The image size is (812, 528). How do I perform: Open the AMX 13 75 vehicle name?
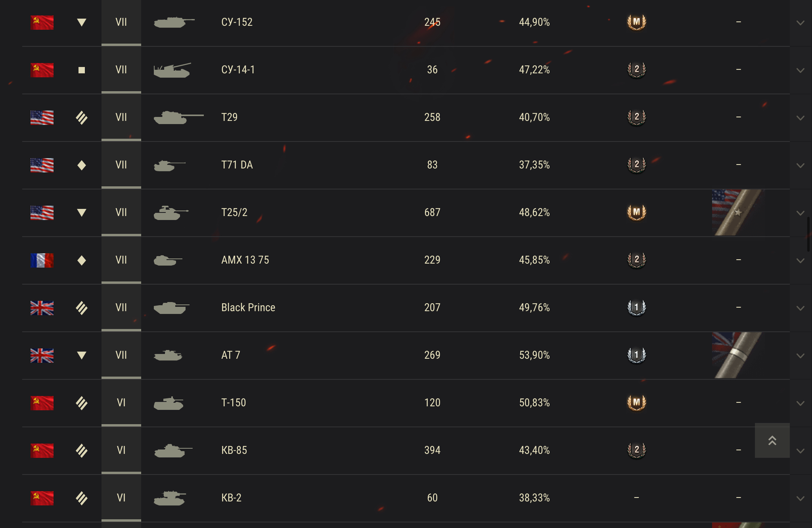(245, 260)
